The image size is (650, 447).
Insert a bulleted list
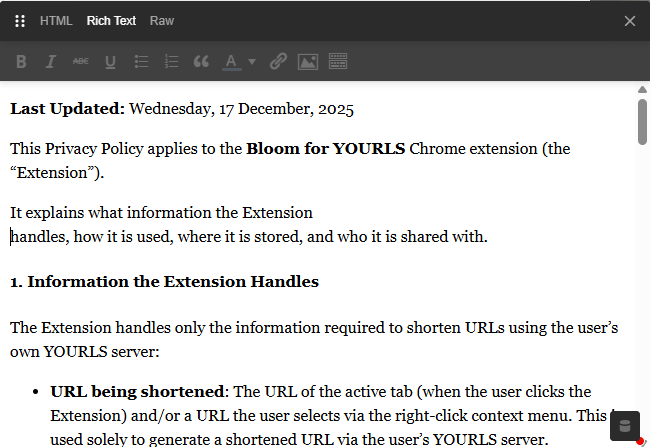(x=141, y=62)
